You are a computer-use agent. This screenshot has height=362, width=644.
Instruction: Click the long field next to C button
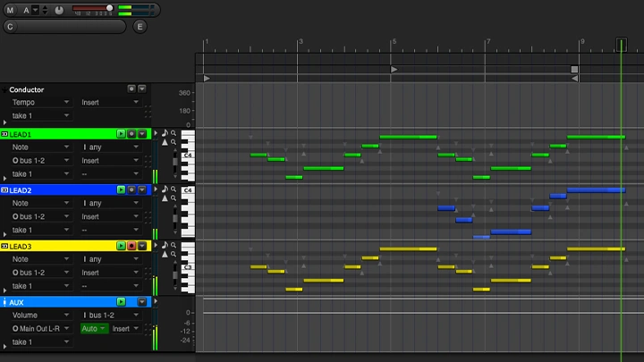[71, 27]
